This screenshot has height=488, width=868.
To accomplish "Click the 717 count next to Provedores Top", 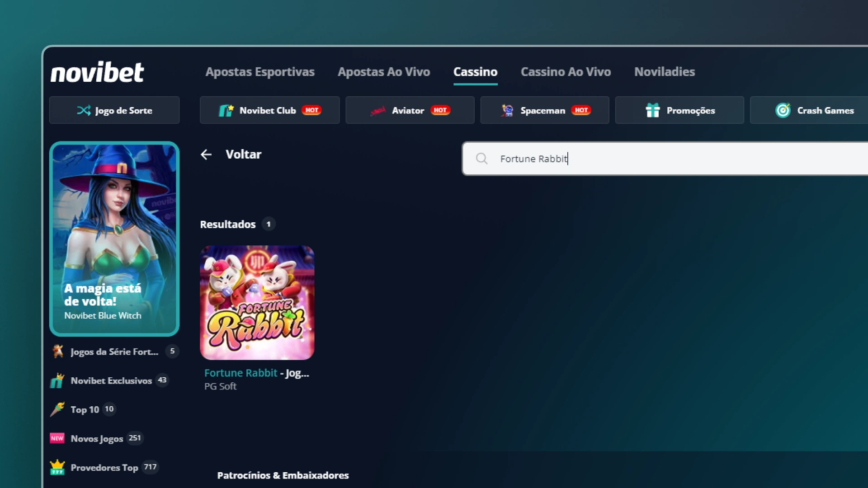I will tap(150, 467).
